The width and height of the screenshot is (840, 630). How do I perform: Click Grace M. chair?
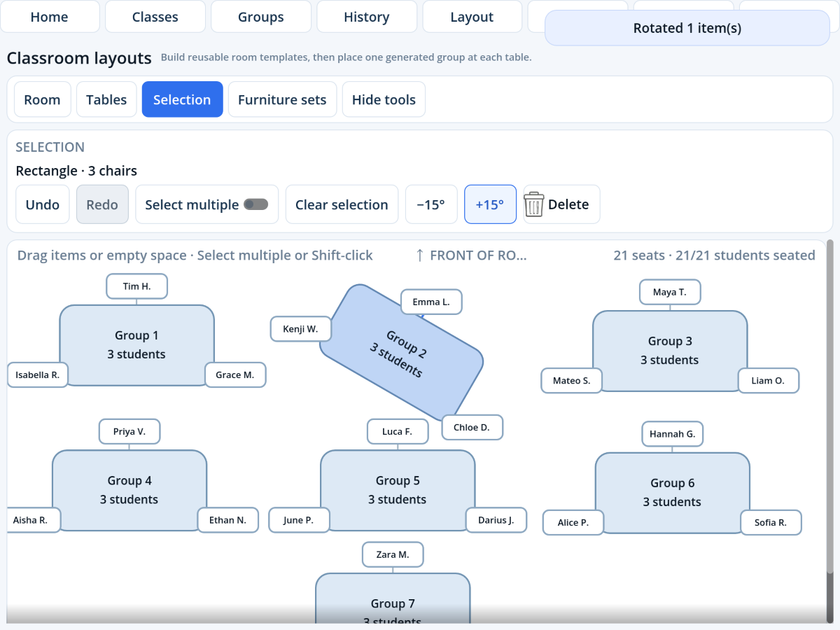pos(235,374)
